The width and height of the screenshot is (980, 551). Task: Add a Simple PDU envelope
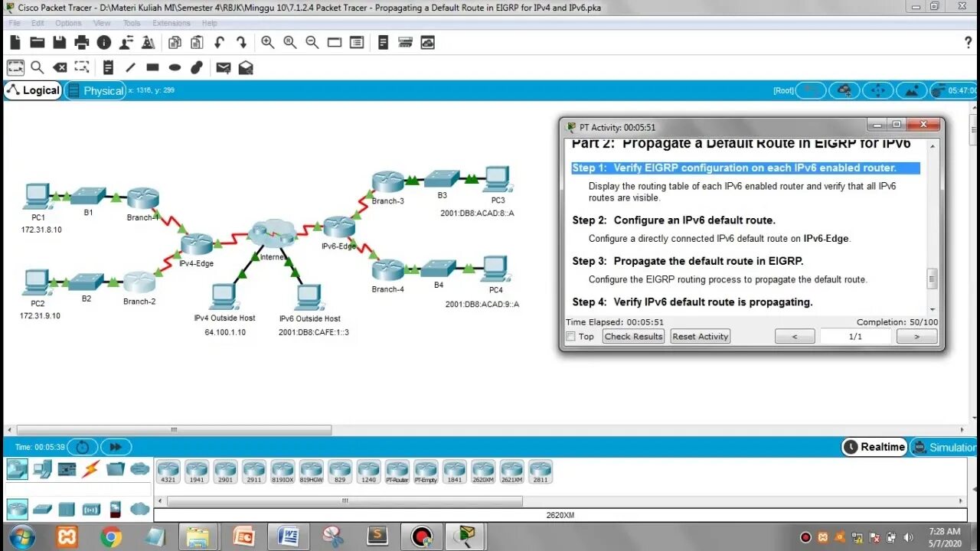(223, 67)
